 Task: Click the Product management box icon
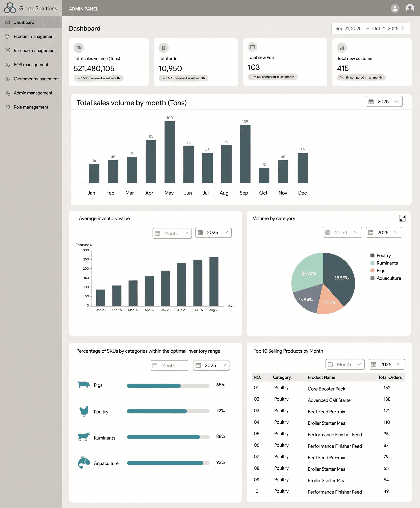click(7, 36)
